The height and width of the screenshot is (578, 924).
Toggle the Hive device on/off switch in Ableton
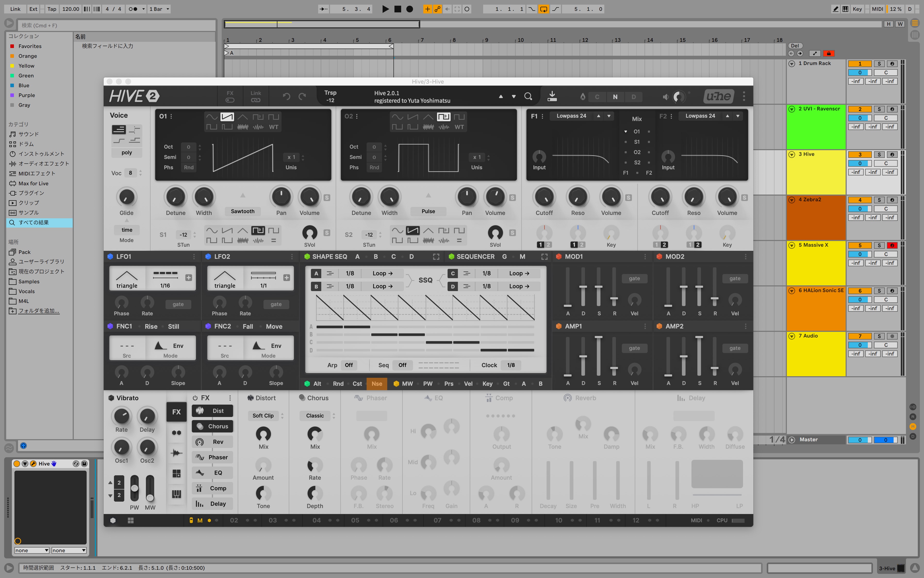(17, 464)
